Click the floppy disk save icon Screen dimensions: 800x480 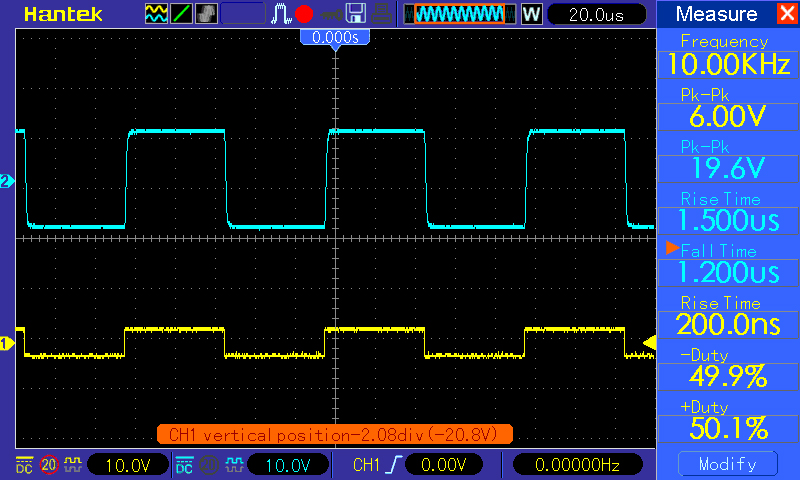(x=356, y=14)
